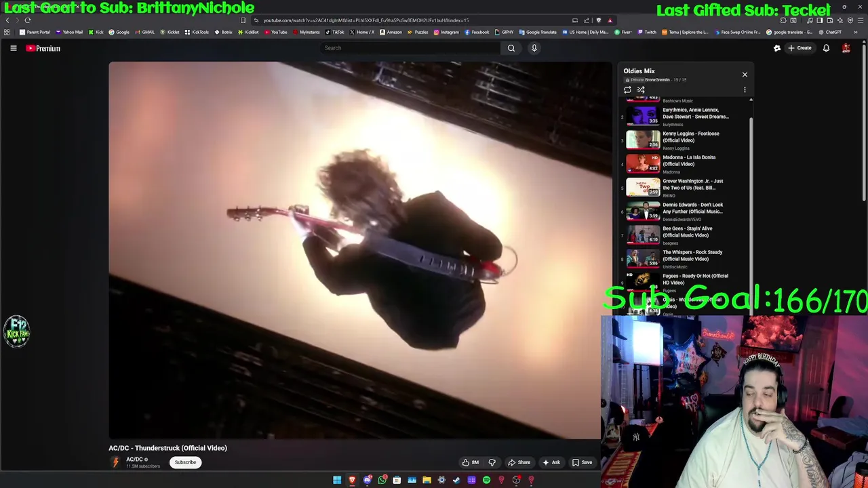Subscribe to the AC/DC channel

click(x=185, y=462)
